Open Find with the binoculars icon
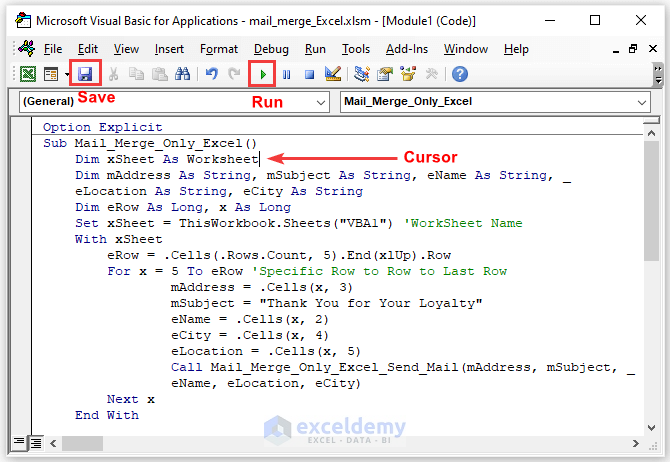The width and height of the screenshot is (670, 462). click(182, 74)
